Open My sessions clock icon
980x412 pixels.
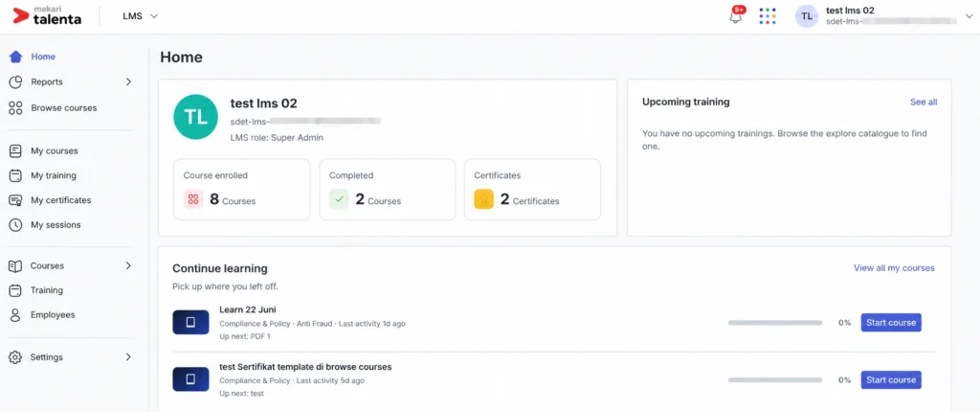coord(15,225)
